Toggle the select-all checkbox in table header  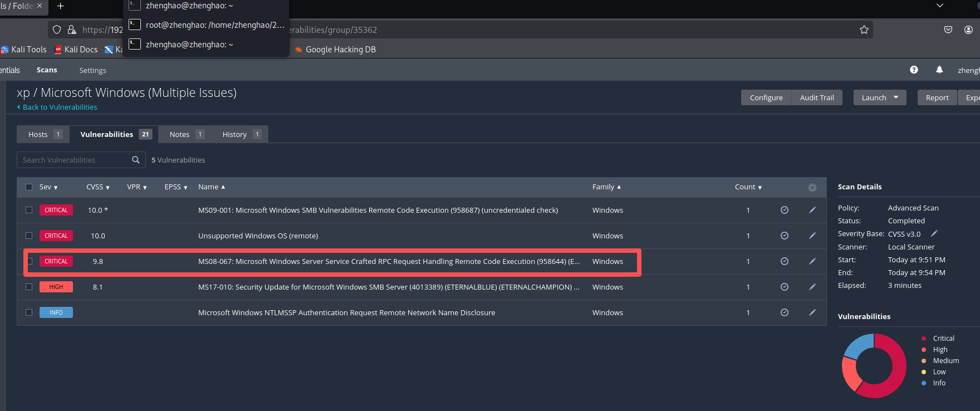click(x=29, y=187)
